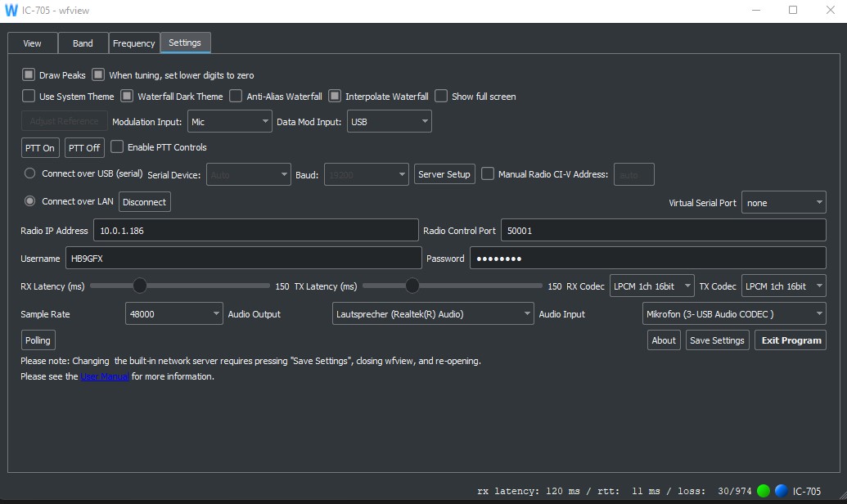Image resolution: width=847 pixels, height=504 pixels.
Task: Select Connect over USB (serial) radio button
Action: click(30, 173)
